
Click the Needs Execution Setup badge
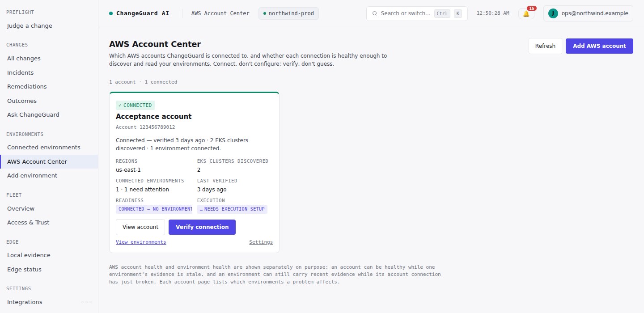pyautogui.click(x=232, y=209)
